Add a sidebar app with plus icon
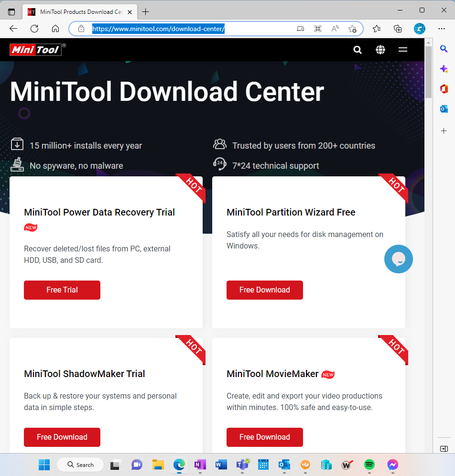Image resolution: width=455 pixels, height=476 pixels. [444, 131]
